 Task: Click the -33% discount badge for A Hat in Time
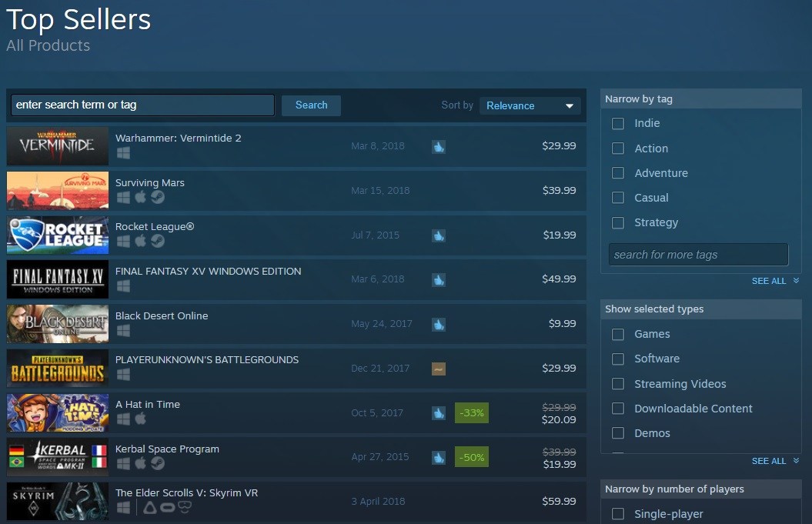click(x=471, y=413)
